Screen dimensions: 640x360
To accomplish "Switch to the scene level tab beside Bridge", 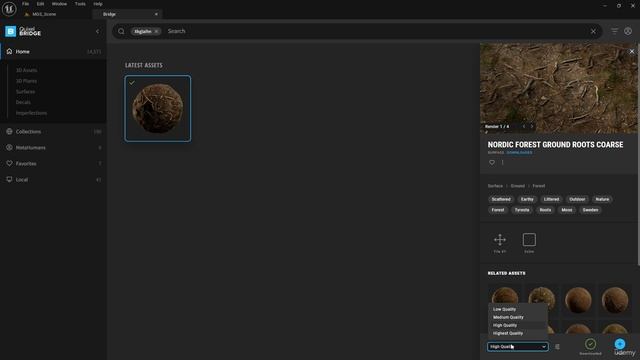I will coord(44,14).
